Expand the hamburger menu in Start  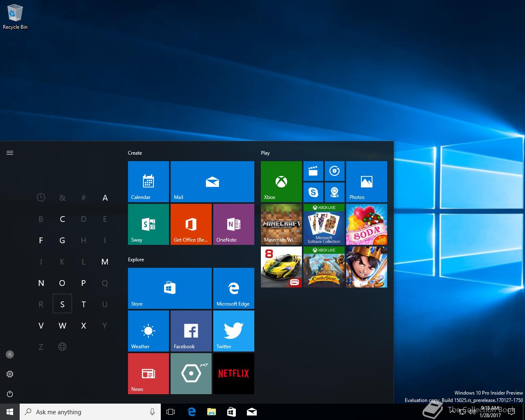point(10,153)
